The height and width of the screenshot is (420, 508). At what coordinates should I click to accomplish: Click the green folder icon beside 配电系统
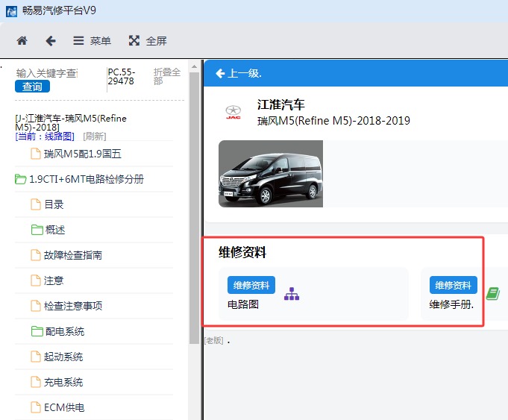37,331
